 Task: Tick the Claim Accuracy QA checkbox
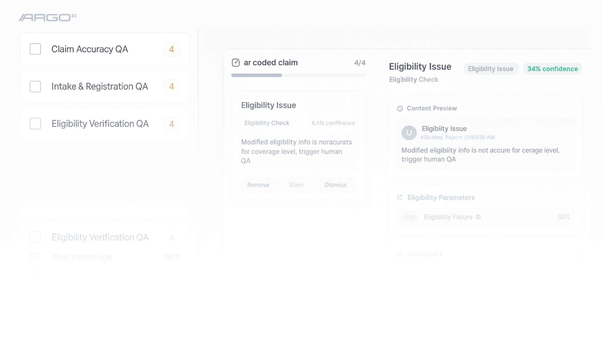35,49
